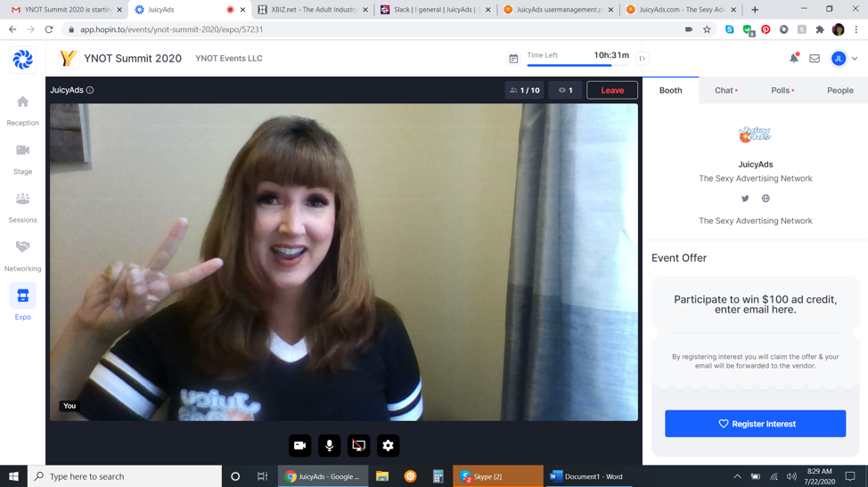Open the Skype browser extension
868x487 pixels.
point(730,29)
